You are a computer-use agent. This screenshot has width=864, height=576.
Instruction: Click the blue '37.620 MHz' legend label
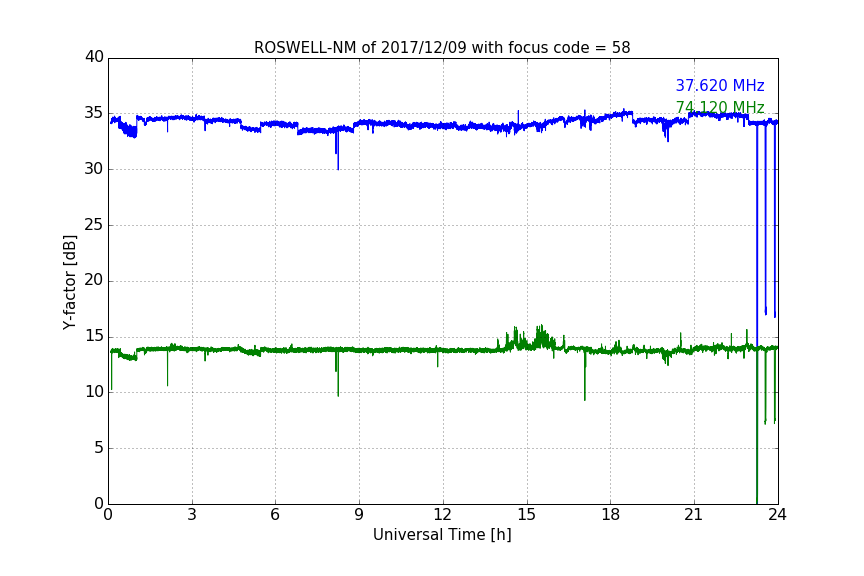[x=720, y=85]
